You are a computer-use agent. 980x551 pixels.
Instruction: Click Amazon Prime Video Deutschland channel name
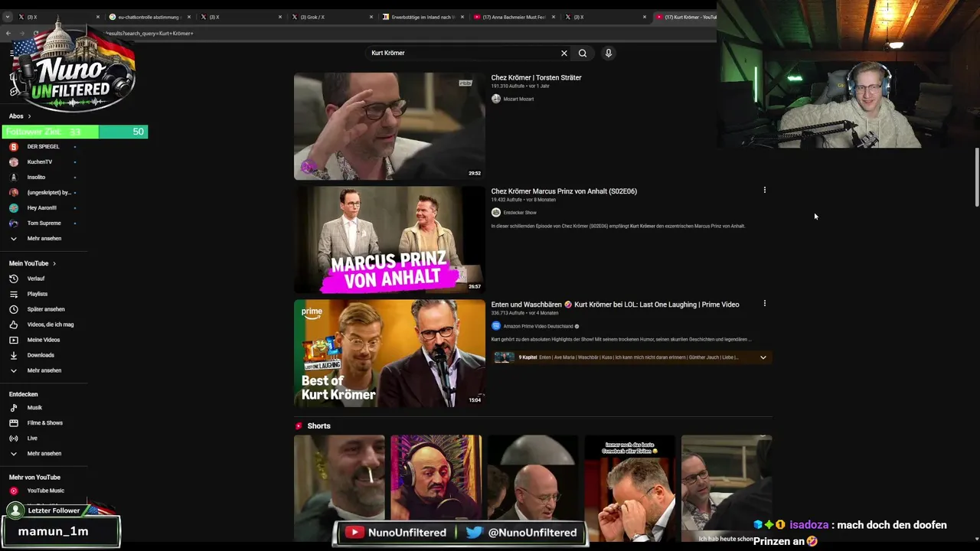pyautogui.click(x=538, y=327)
